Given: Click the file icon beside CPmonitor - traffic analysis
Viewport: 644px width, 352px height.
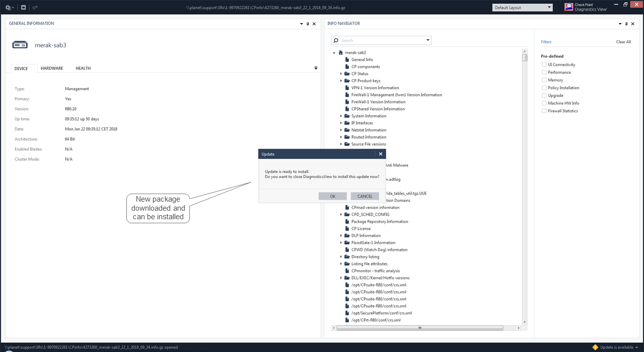Looking at the screenshot, I should 347,271.
